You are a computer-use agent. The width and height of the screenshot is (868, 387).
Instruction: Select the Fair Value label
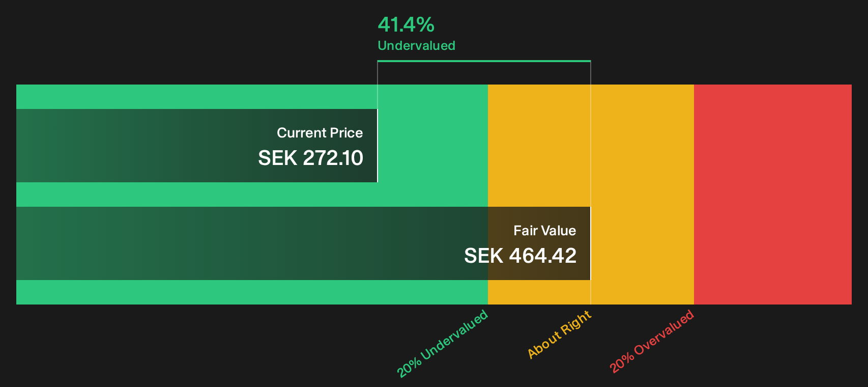click(x=544, y=231)
